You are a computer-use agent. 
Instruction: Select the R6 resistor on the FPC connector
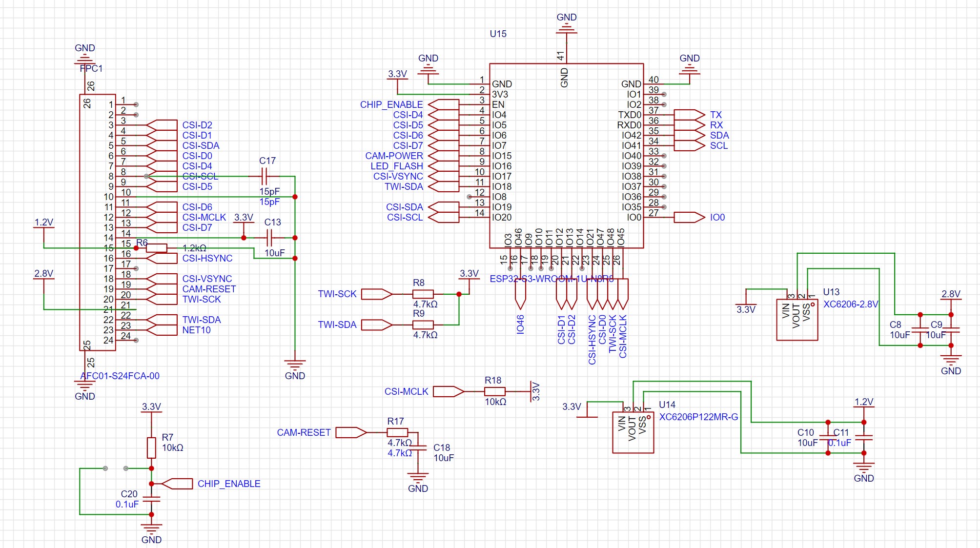156,248
